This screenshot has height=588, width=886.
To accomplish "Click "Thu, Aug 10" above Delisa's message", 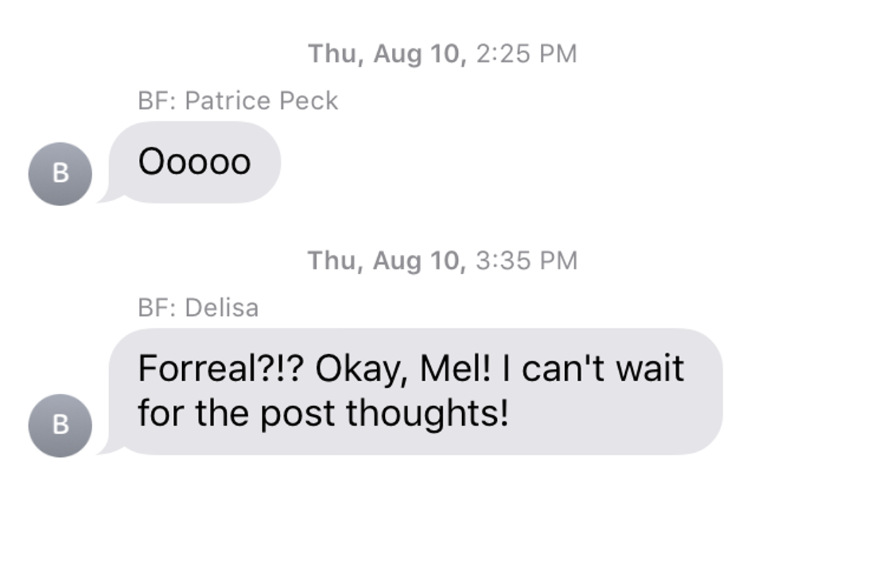I will (386, 261).
